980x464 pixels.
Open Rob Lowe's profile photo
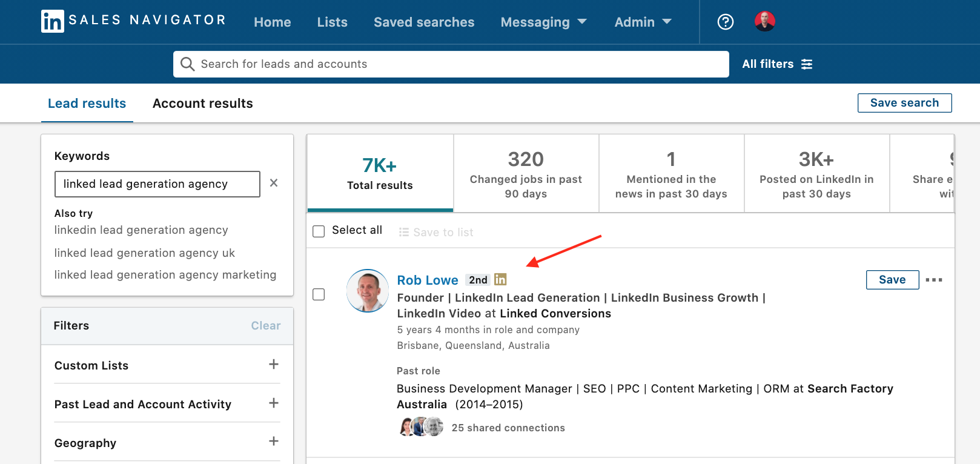pos(368,291)
